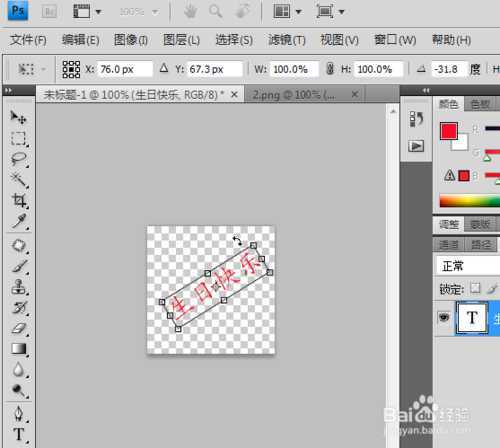This screenshot has height=448, width=500.
Task: Click the reference point location grid
Action: [71, 69]
